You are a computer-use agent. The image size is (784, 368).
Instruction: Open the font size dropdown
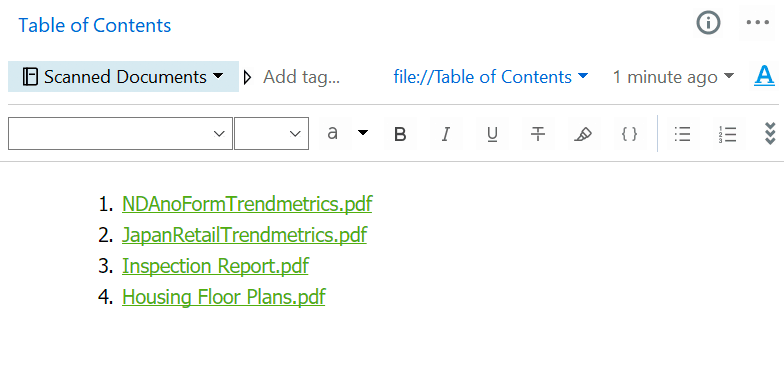click(x=272, y=134)
